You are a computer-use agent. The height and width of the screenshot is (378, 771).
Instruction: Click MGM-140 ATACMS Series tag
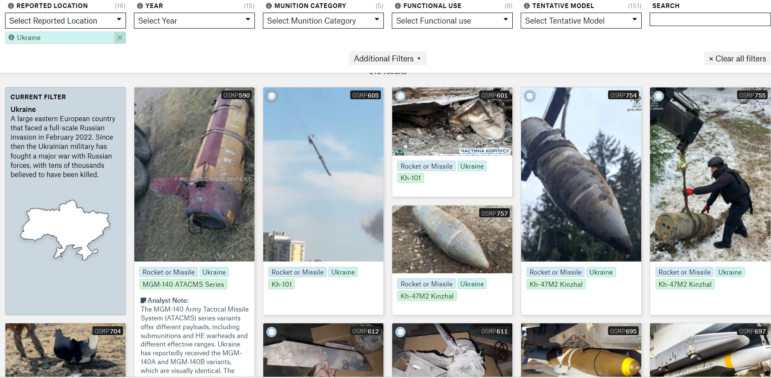(x=183, y=284)
